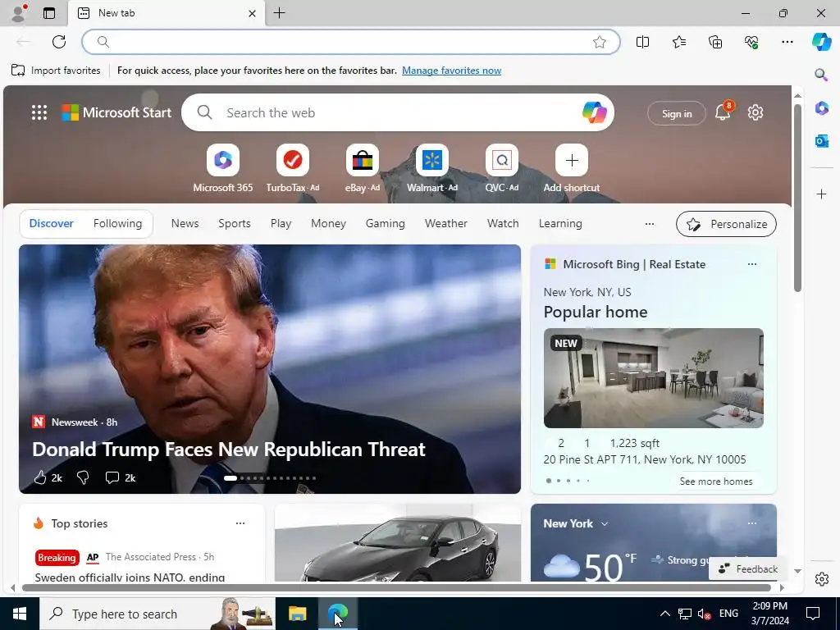This screenshot has width=840, height=630.
Task: Open the Collections icon
Action: [715, 42]
